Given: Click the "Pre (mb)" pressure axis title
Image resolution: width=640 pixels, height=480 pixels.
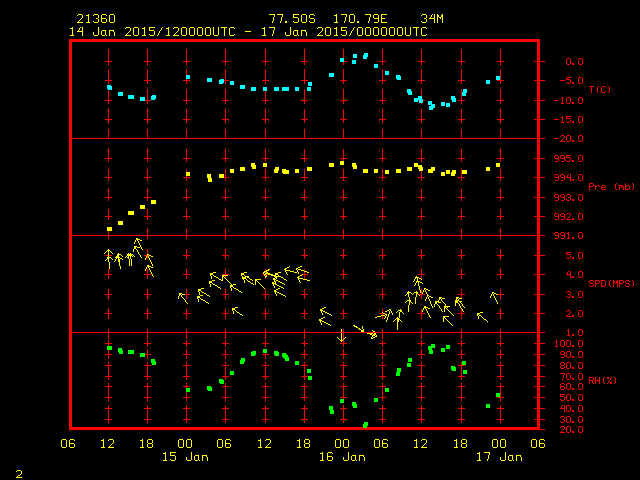Looking at the screenshot, I should pos(611,187).
